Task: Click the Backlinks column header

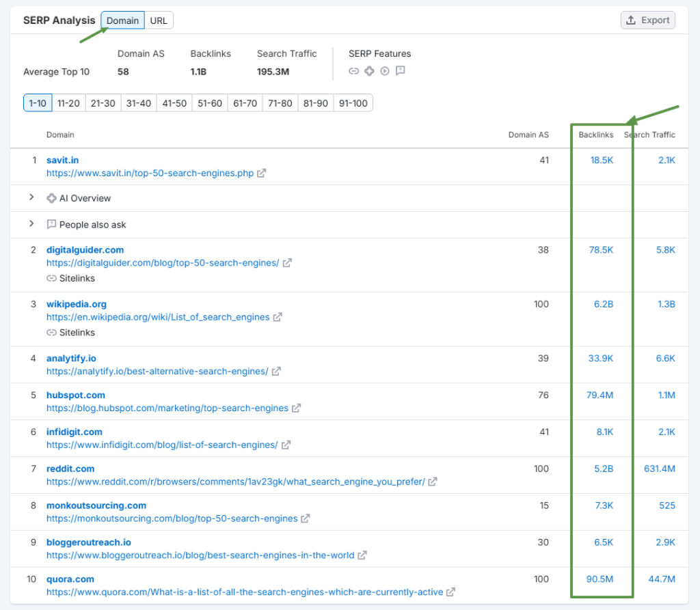Action: pos(595,135)
